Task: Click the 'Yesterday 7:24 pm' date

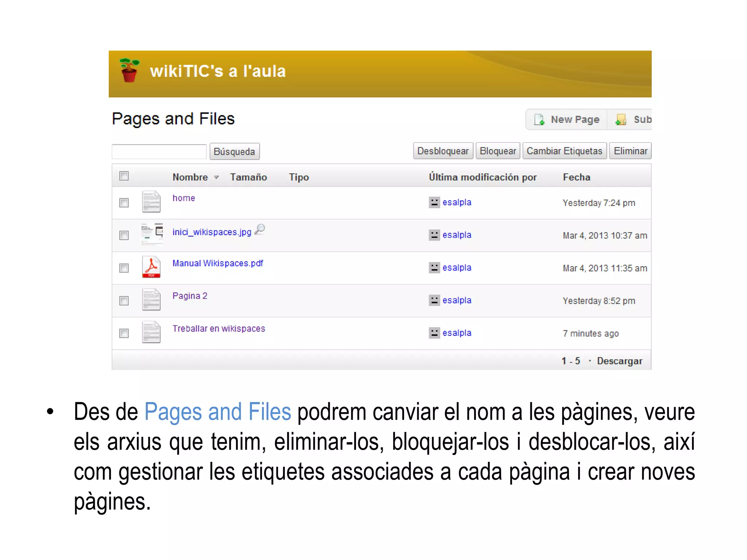Action: [x=599, y=203]
